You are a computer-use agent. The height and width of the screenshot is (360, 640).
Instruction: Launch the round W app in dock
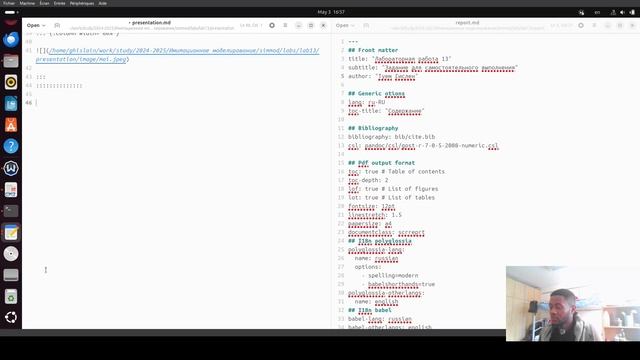pos(11,168)
